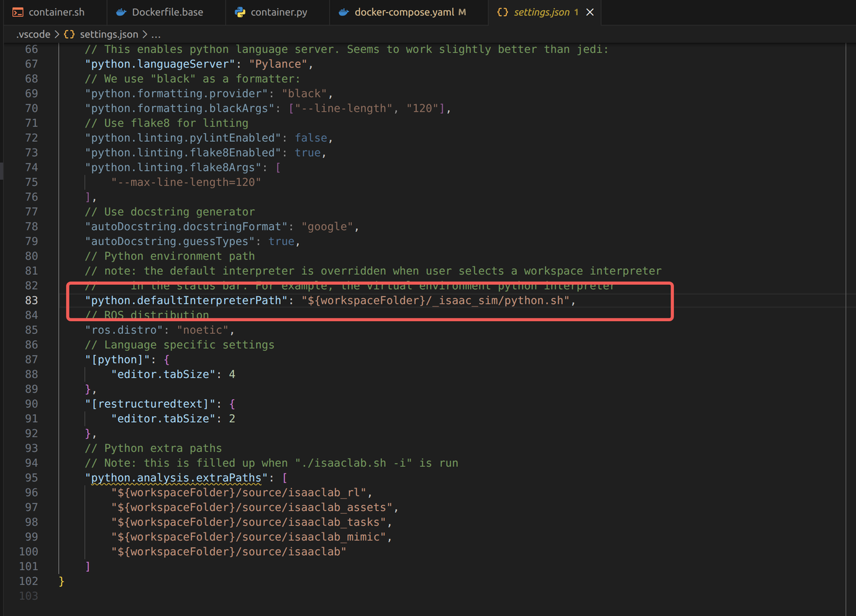Click the "noetic" value

click(x=203, y=330)
